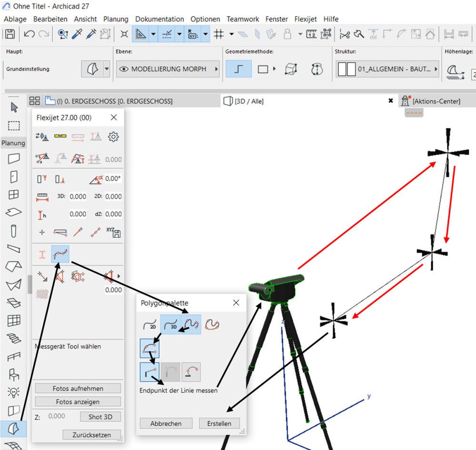The image size is (476, 450).
Task: Open the snap guides dropdown arrow
Action: 179,34
